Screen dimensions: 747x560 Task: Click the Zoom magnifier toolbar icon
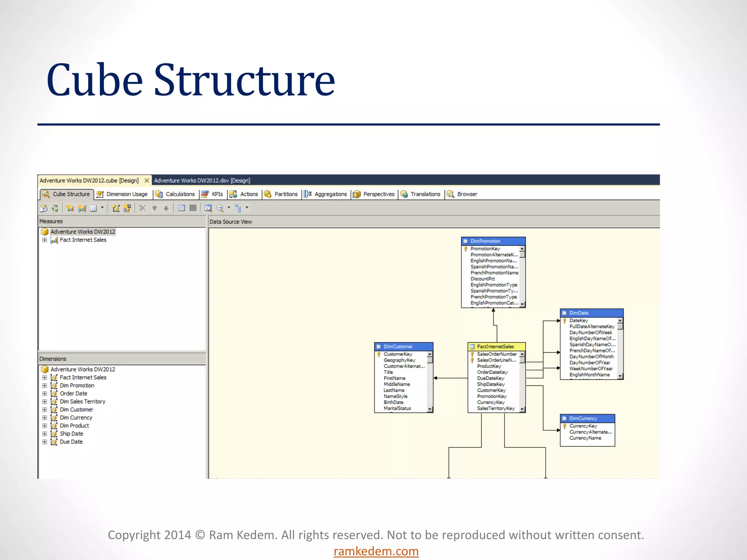pyautogui.click(x=220, y=208)
